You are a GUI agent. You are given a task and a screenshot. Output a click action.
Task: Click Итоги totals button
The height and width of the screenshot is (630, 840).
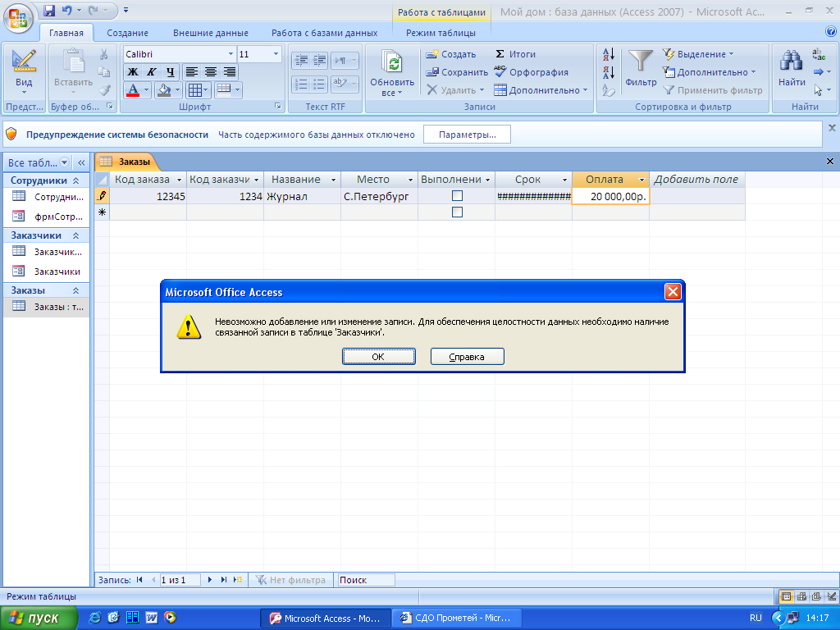(515, 54)
